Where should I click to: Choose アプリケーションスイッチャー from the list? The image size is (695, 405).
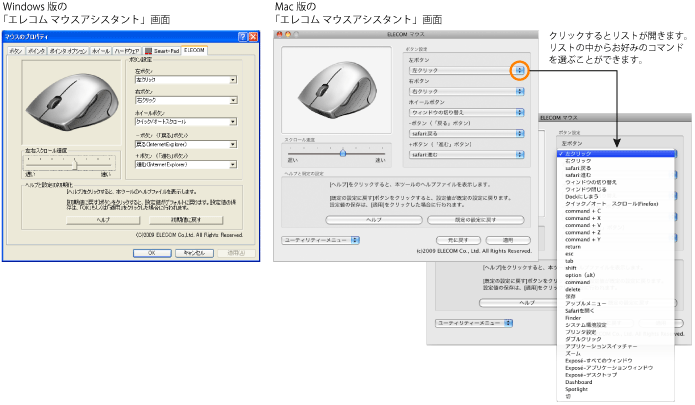coord(616,346)
